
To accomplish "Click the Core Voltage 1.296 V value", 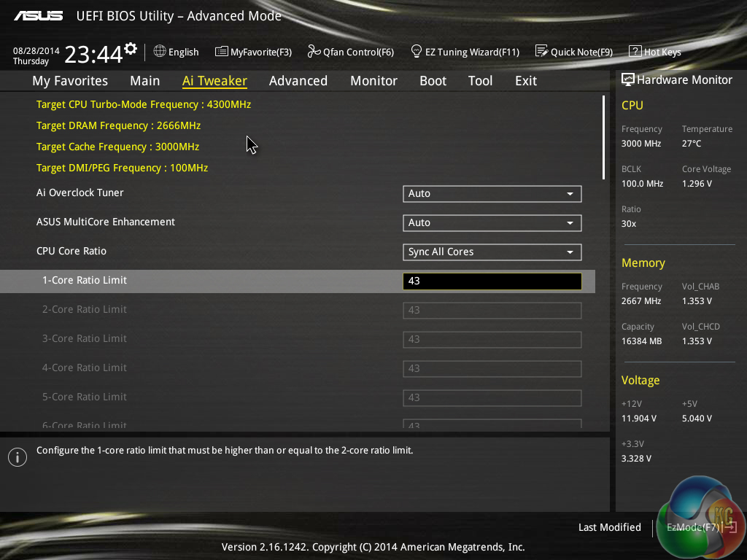I will tap(697, 183).
